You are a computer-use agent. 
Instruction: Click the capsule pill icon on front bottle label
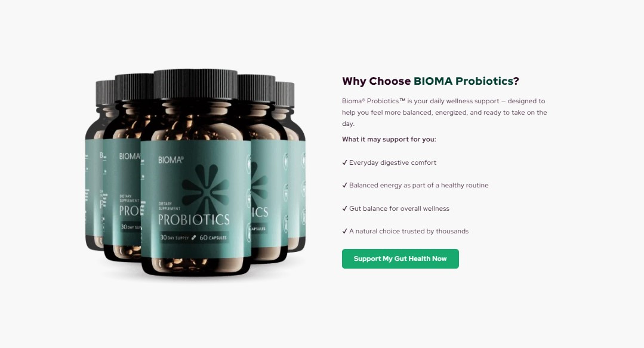[194, 238]
